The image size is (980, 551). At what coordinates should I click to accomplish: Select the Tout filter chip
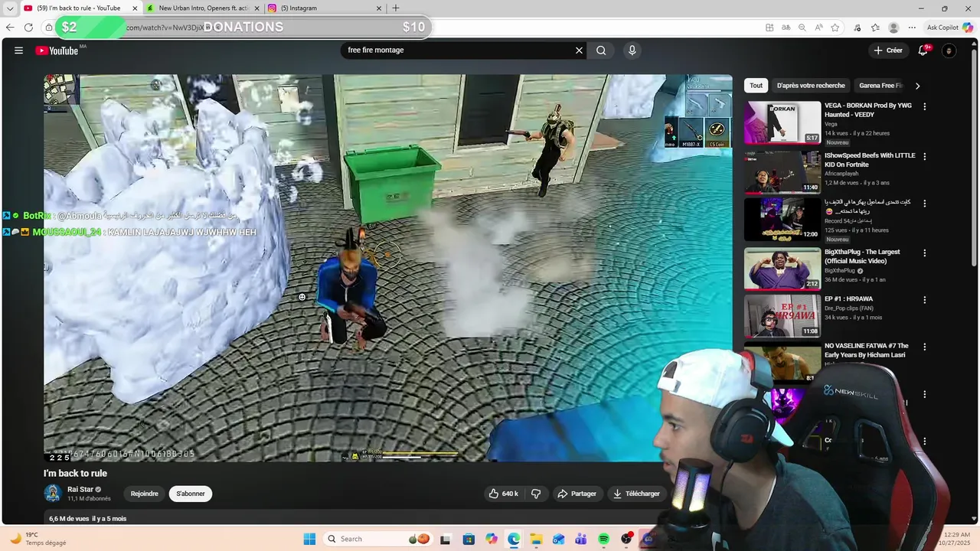756,86
